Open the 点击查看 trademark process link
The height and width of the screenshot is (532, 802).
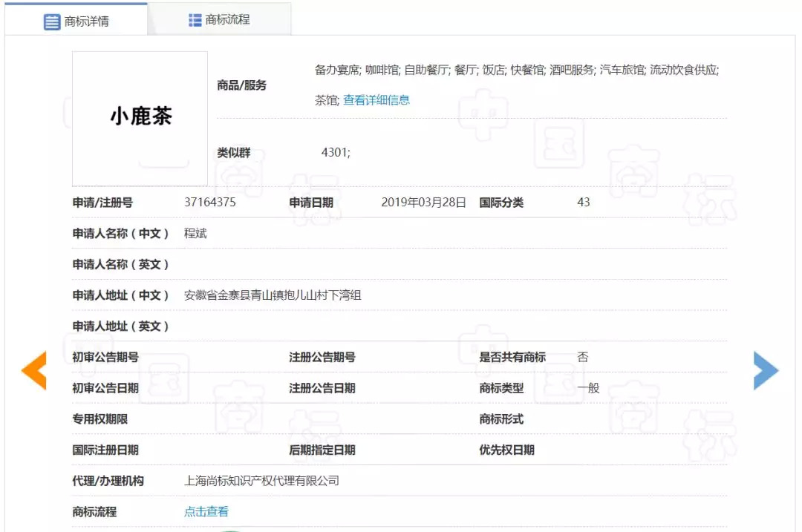206,512
